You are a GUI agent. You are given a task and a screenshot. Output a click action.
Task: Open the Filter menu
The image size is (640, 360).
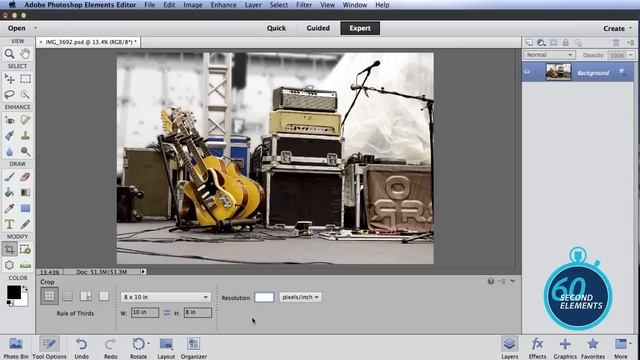click(304, 5)
